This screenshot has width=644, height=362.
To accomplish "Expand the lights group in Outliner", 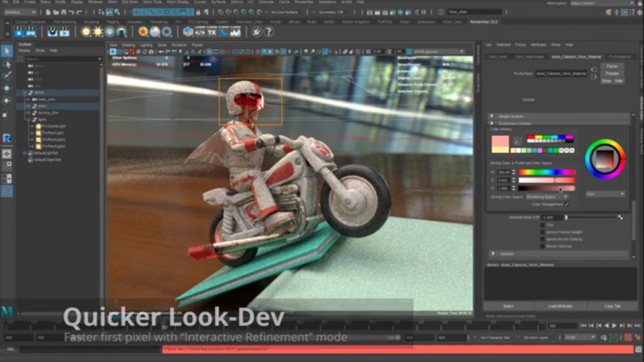I will pyautogui.click(x=28, y=119).
